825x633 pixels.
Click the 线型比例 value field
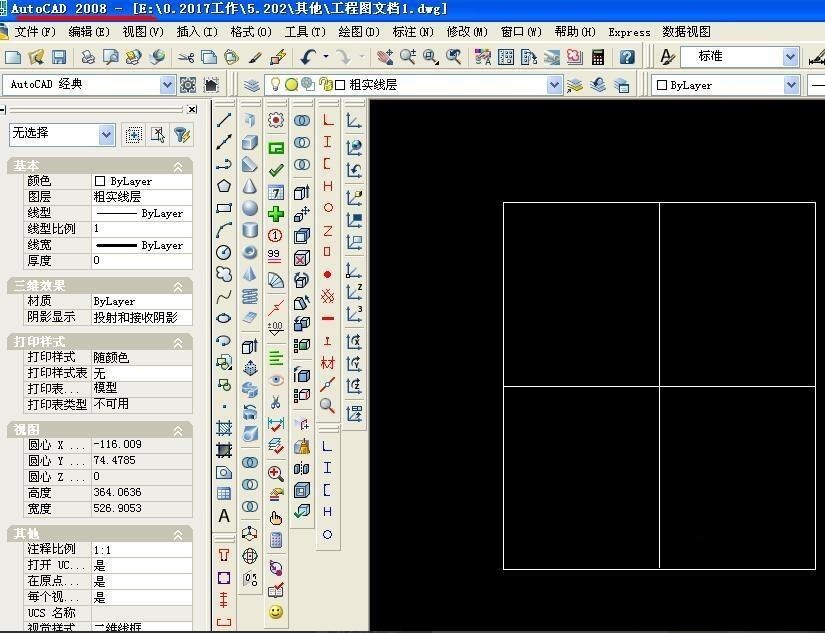pyautogui.click(x=142, y=229)
